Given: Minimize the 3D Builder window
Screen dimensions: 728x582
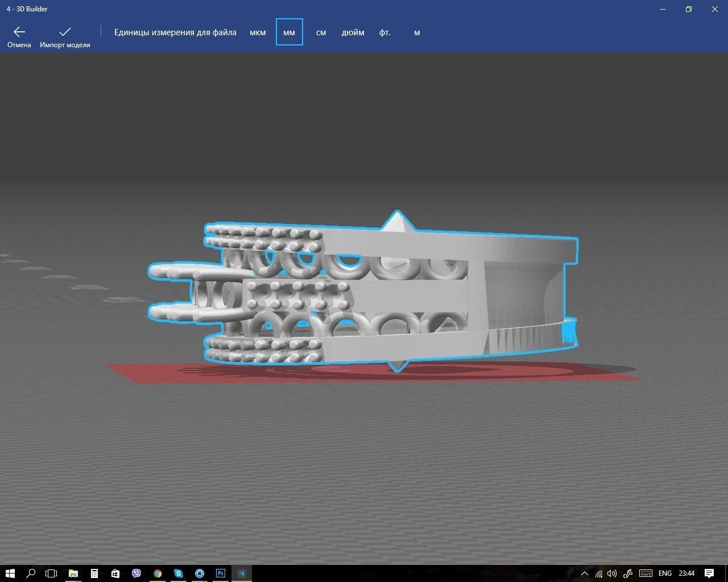Looking at the screenshot, I should coord(663,9).
